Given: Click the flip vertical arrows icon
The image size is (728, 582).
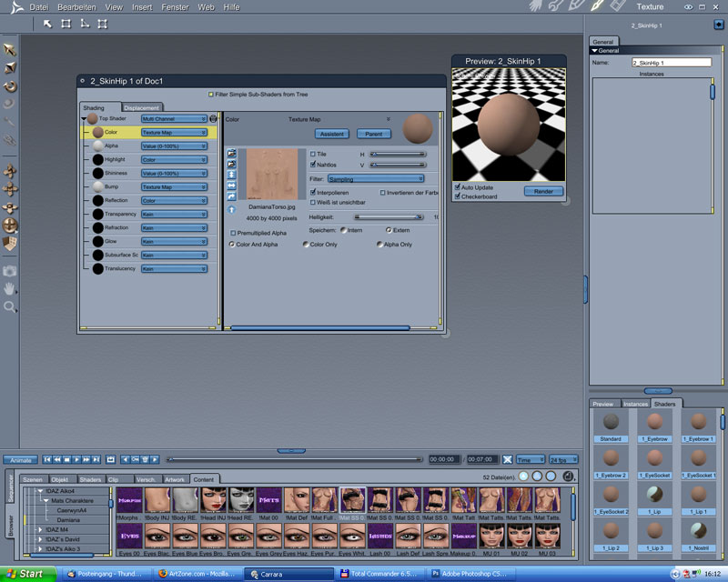Looking at the screenshot, I should point(231,175).
